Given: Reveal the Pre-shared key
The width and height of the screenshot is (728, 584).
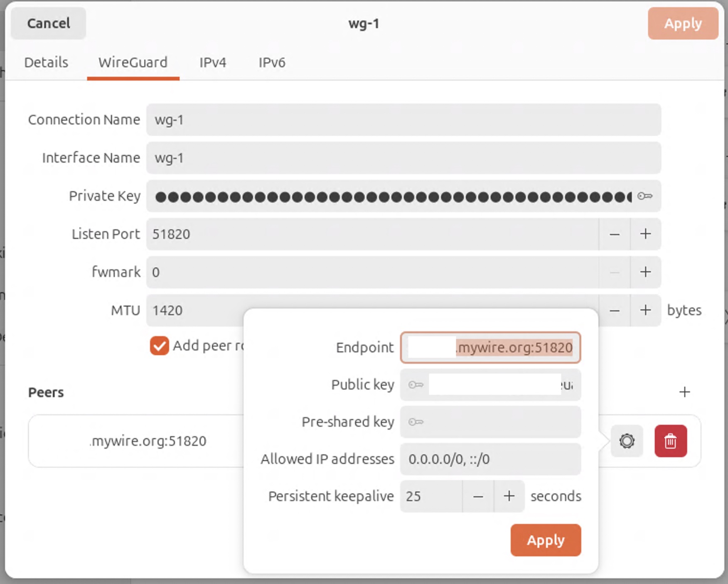Looking at the screenshot, I should 416,422.
